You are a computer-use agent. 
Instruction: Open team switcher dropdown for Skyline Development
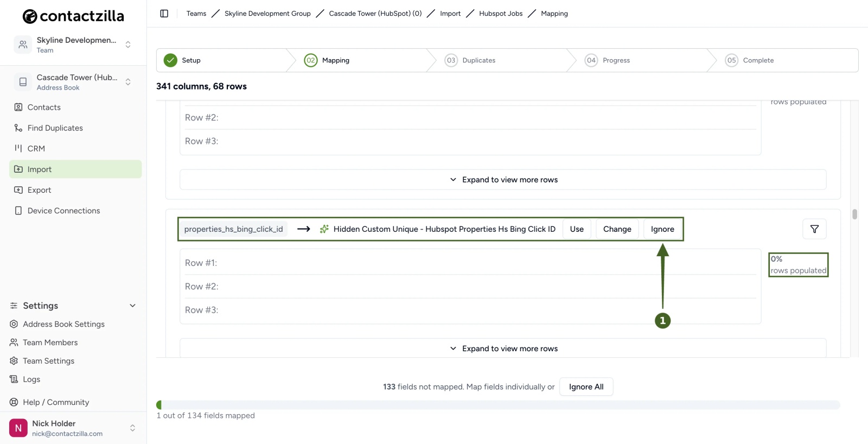pyautogui.click(x=128, y=45)
